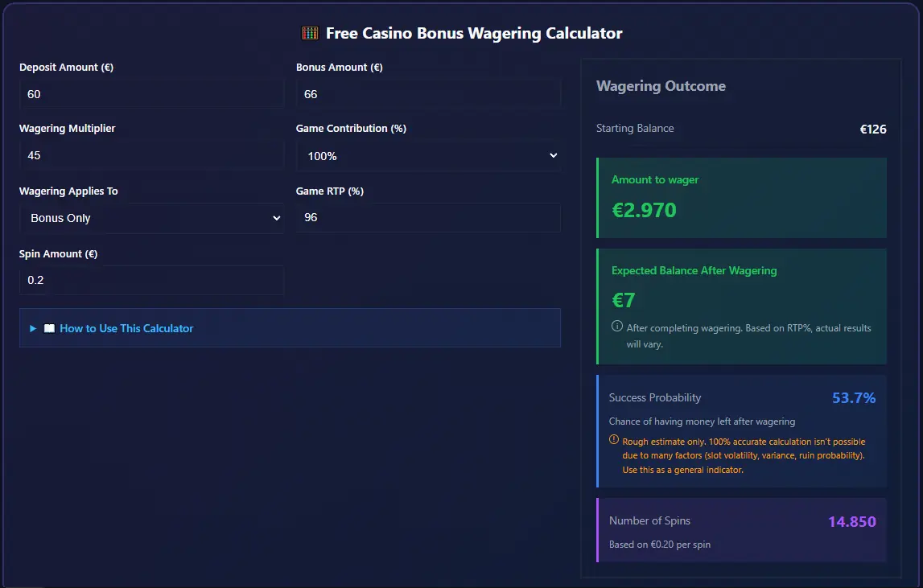923x588 pixels.
Task: Click the book icon beside How to Use
Action: tap(50, 328)
